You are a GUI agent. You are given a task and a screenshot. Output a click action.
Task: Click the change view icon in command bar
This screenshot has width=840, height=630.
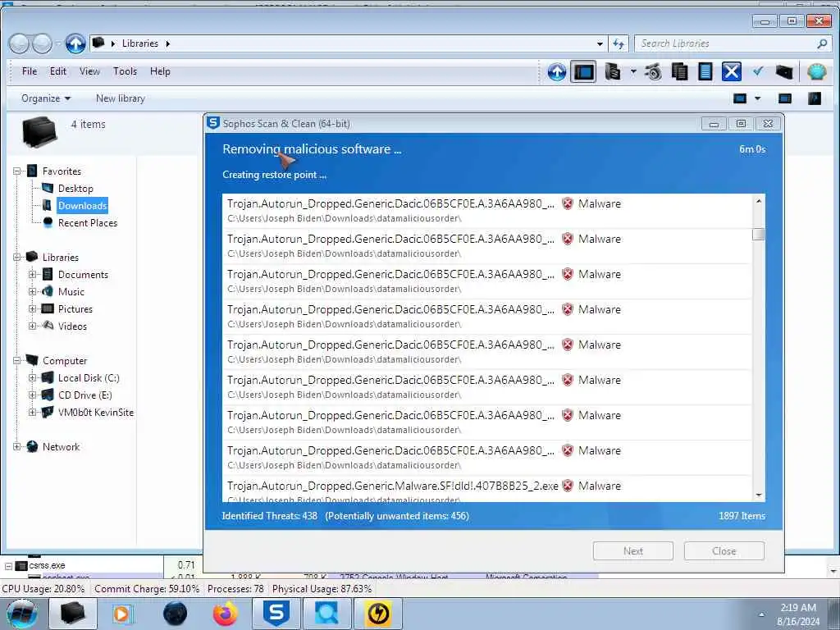[740, 98]
